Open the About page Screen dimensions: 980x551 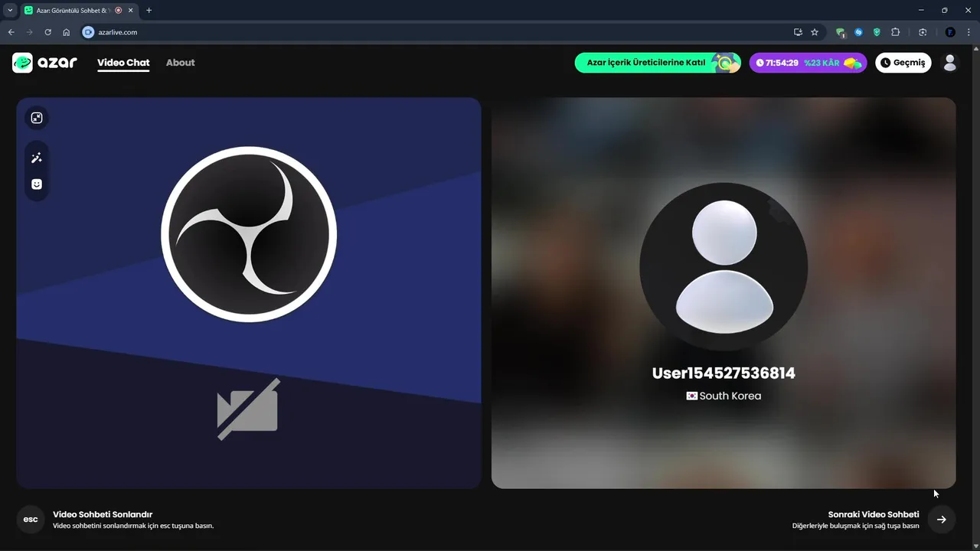point(181,63)
